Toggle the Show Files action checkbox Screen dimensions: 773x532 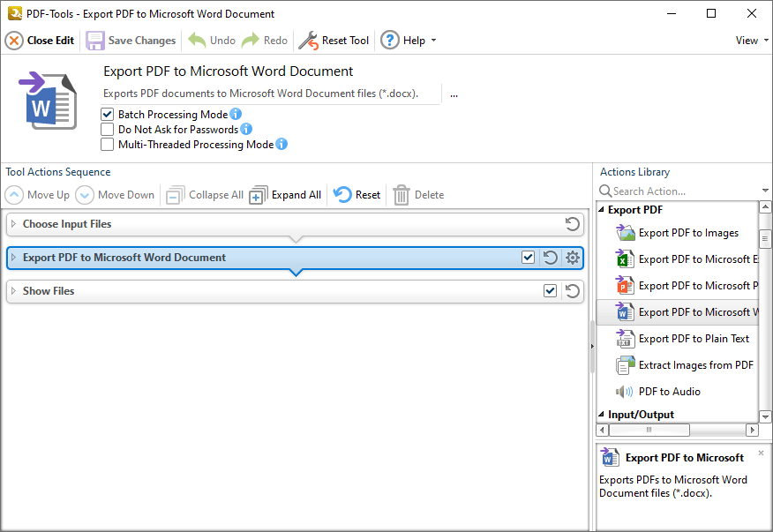[x=550, y=291]
